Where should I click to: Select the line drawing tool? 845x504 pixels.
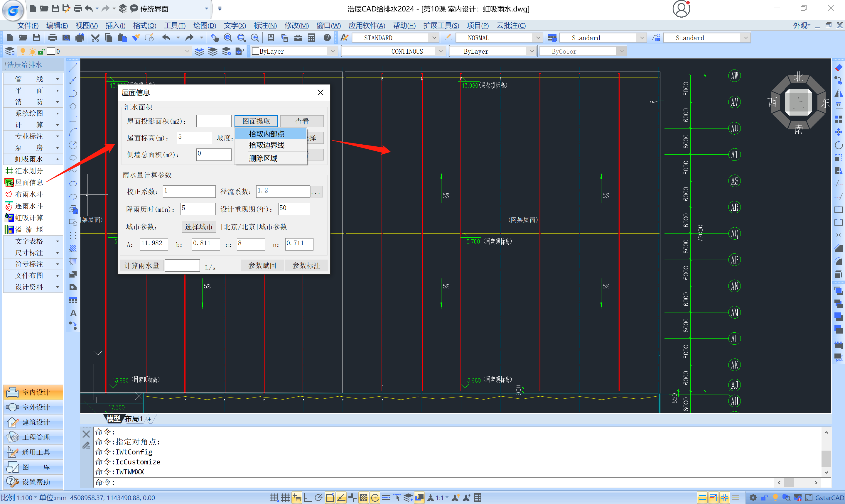[73, 67]
